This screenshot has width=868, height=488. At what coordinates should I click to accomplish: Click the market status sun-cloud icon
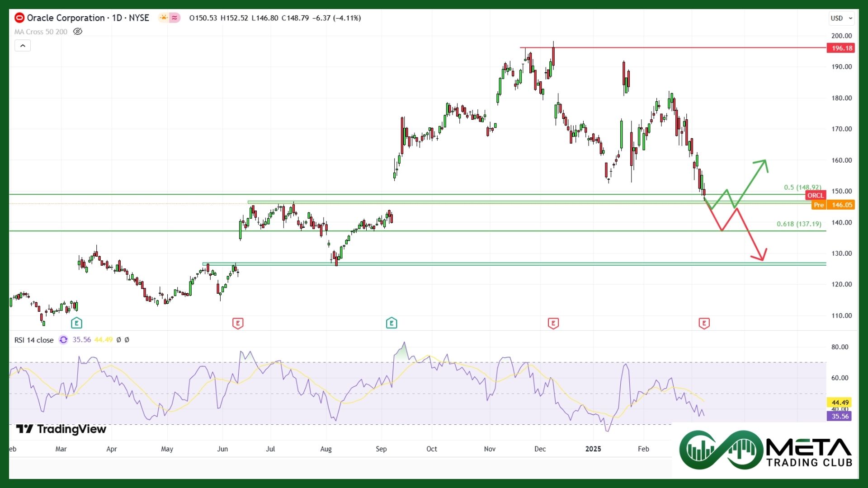163,18
